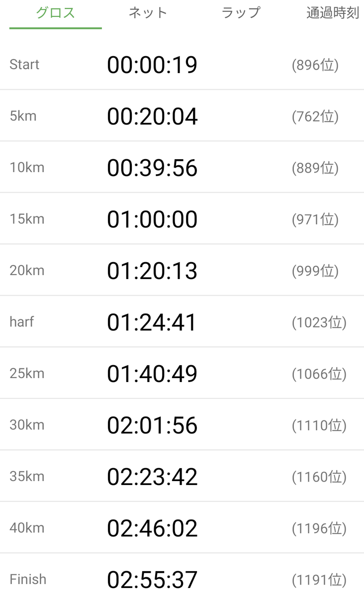364x597 pixels.
Task: Select the ラップ tab
Action: pyautogui.click(x=241, y=13)
